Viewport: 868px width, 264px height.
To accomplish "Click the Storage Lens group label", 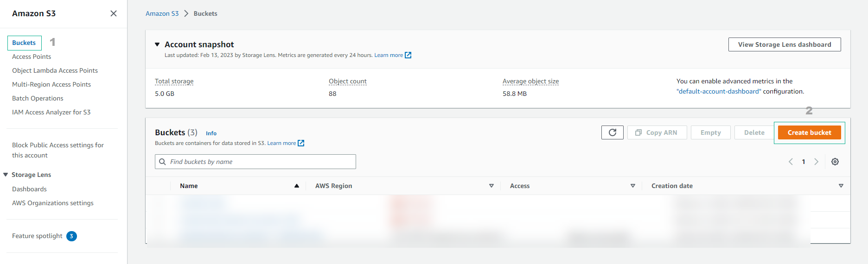I will pyautogui.click(x=32, y=175).
